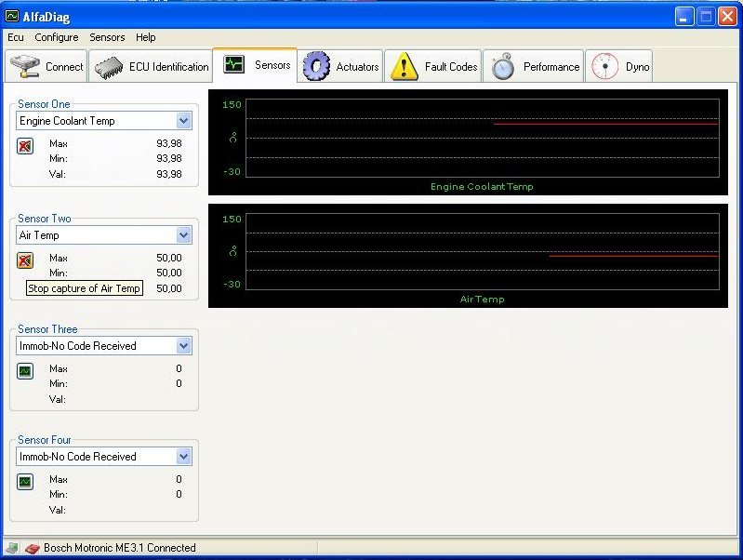Viewport: 743px width, 560px height.
Task: Open the Fault Codes tab
Action: 434,67
